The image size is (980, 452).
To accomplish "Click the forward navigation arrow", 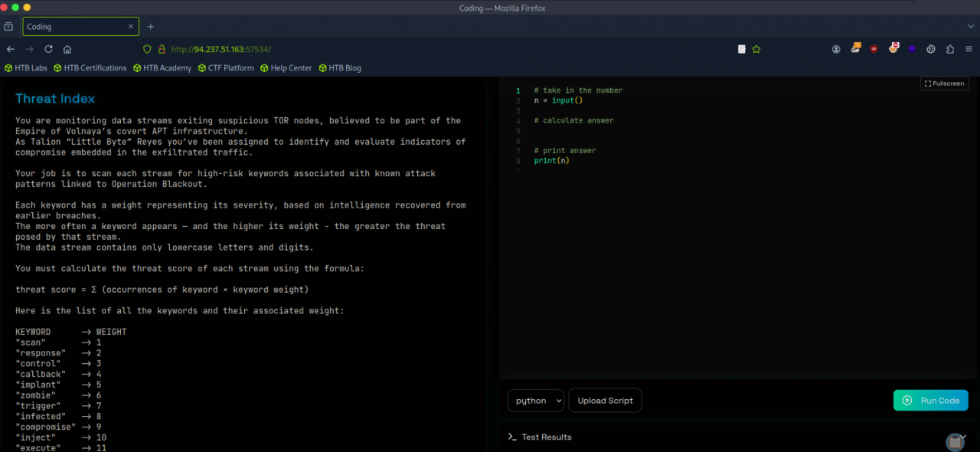I will 29,48.
